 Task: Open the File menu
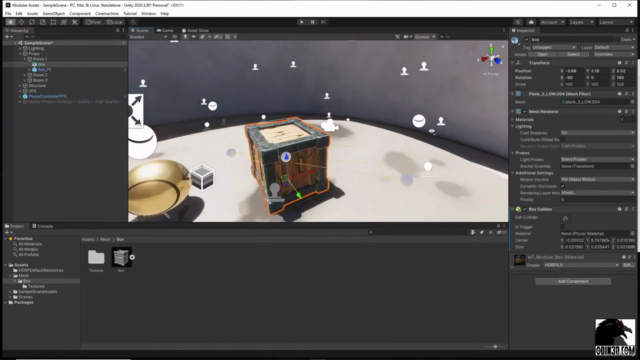[x=8, y=13]
